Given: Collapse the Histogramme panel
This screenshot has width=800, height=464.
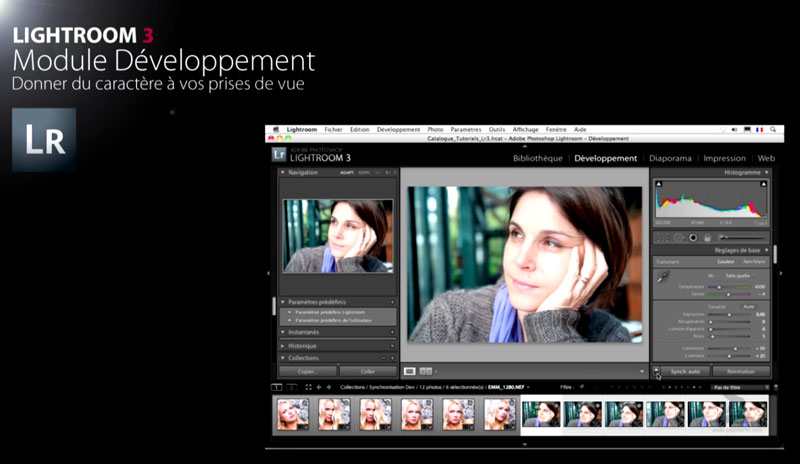Looking at the screenshot, I should pos(766,173).
